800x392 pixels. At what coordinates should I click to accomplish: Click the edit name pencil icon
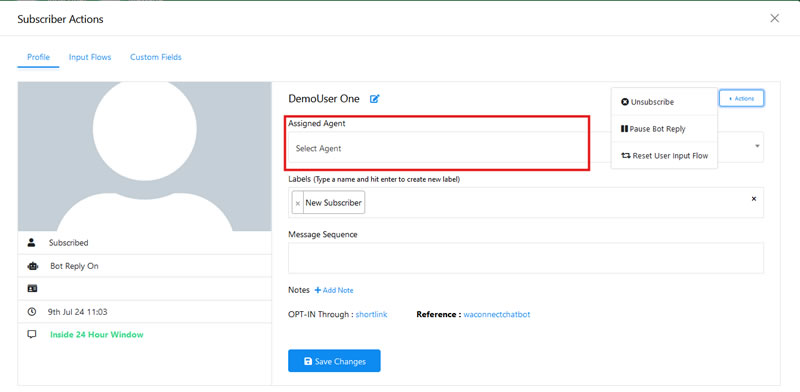tap(375, 99)
